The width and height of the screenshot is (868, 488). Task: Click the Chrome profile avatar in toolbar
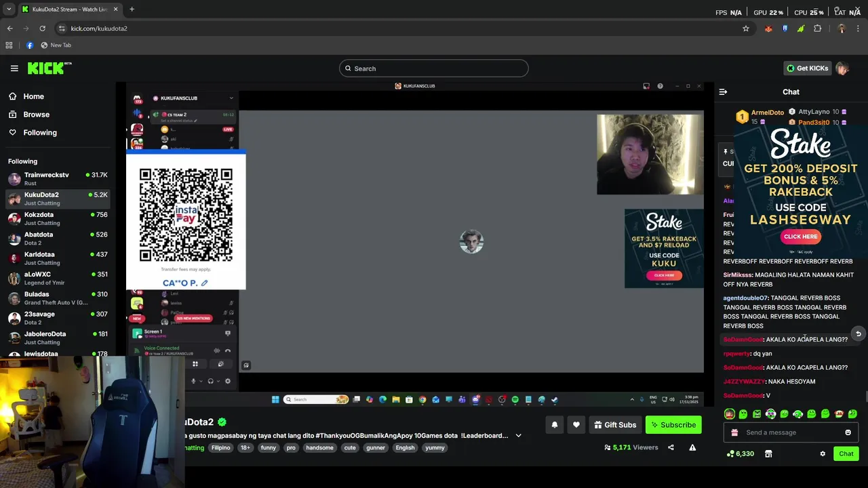842,28
